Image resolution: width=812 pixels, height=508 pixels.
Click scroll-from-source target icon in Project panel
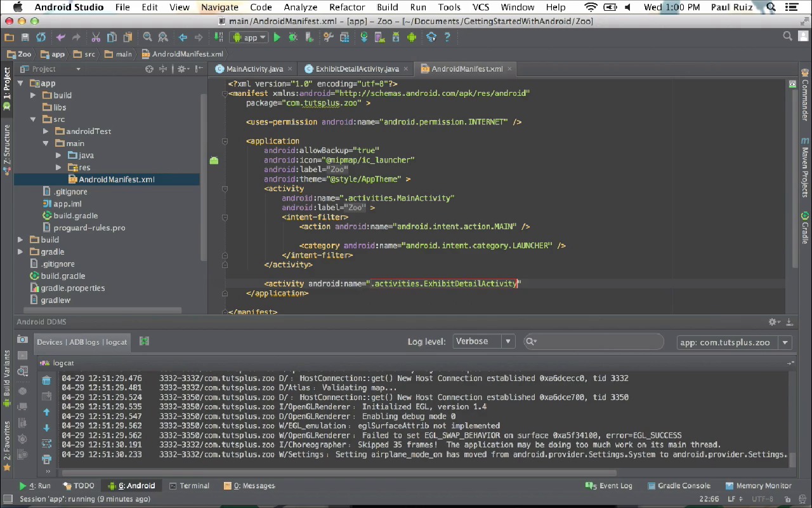coord(149,69)
